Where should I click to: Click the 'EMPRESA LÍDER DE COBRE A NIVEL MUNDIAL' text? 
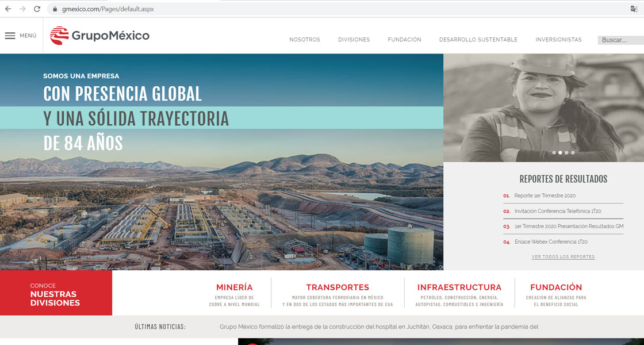coord(235,301)
